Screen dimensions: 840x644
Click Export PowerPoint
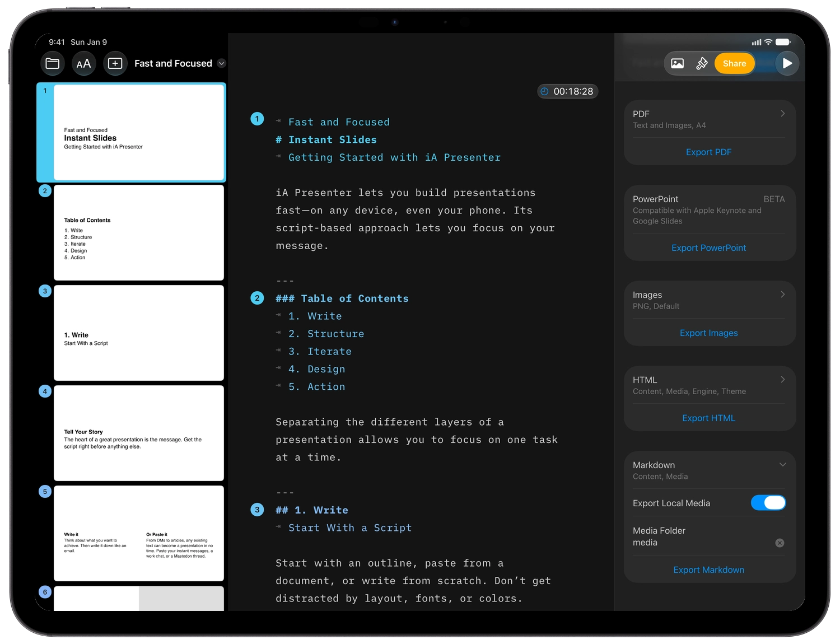[708, 248]
